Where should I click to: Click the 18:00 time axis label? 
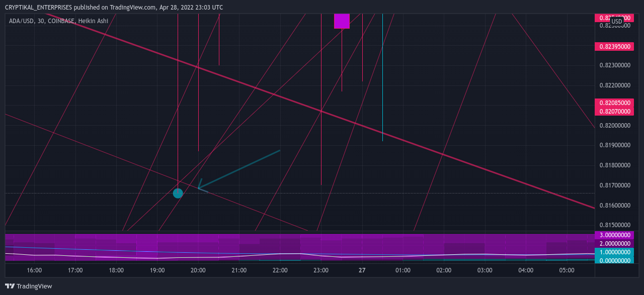116,270
